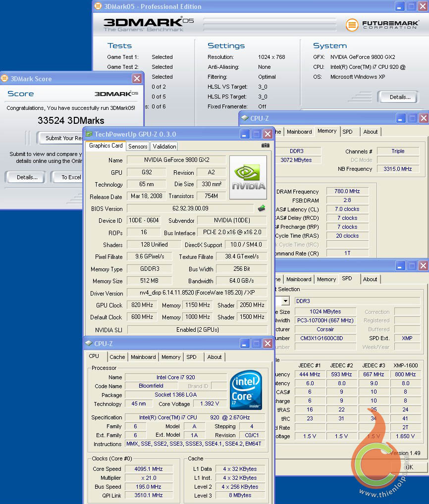Click Details button in 3DMark05 System section

(x=400, y=97)
